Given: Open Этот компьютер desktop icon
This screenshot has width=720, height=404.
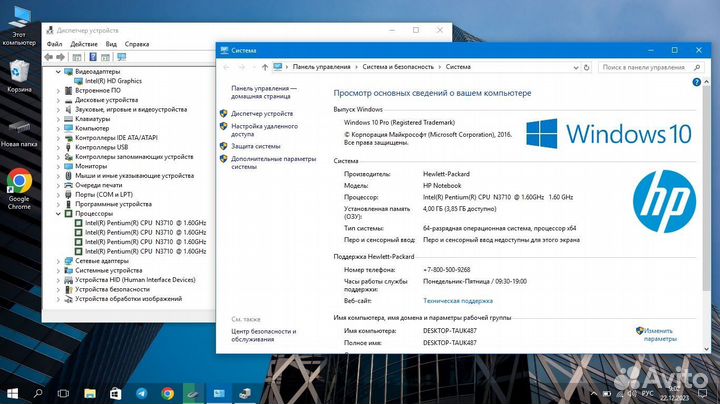Looking at the screenshot, I should (19, 24).
